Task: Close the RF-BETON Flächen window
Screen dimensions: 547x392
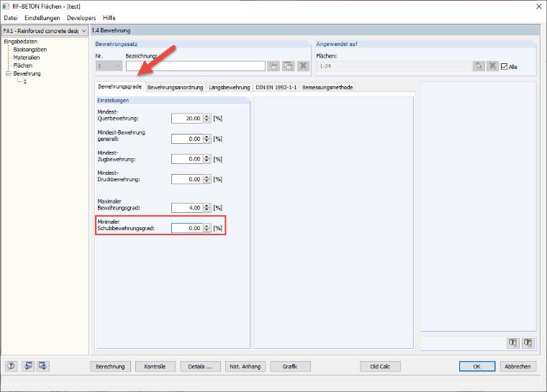Action: (x=539, y=6)
